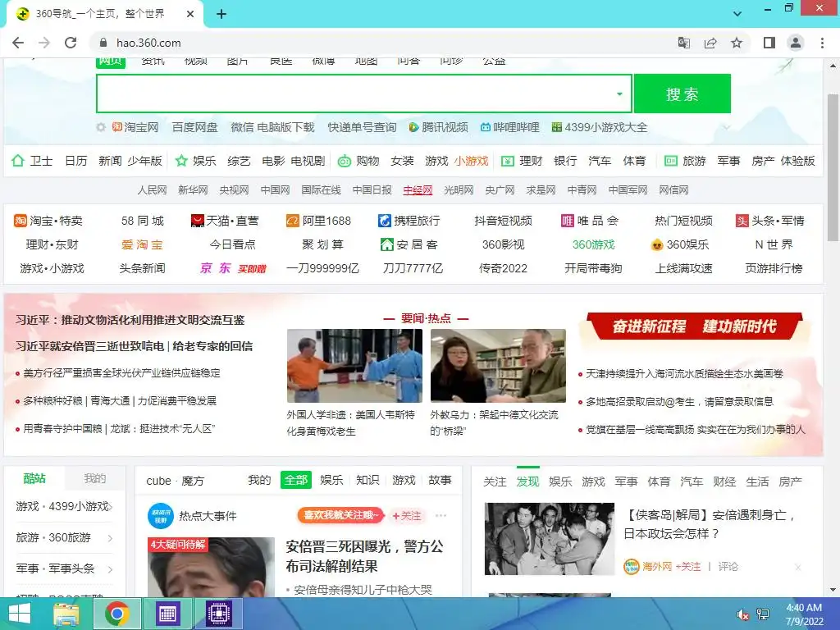The height and width of the screenshot is (630, 840).
Task: Open more options on 热点大事件 card
Action: [x=441, y=516]
